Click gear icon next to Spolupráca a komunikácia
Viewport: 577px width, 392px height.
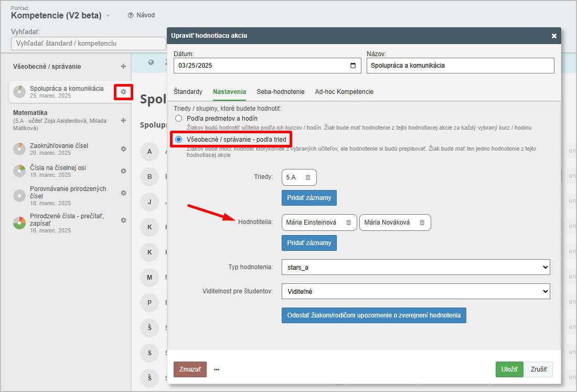tap(123, 92)
